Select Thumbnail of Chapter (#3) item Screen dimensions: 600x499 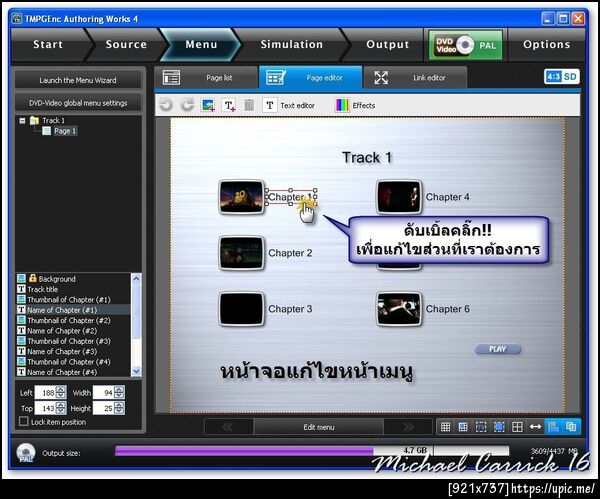73,341
